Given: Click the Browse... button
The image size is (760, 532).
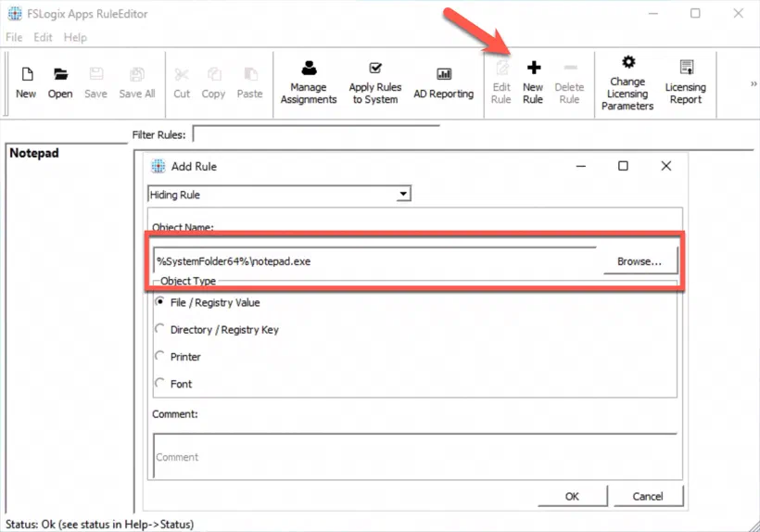Looking at the screenshot, I should point(640,261).
